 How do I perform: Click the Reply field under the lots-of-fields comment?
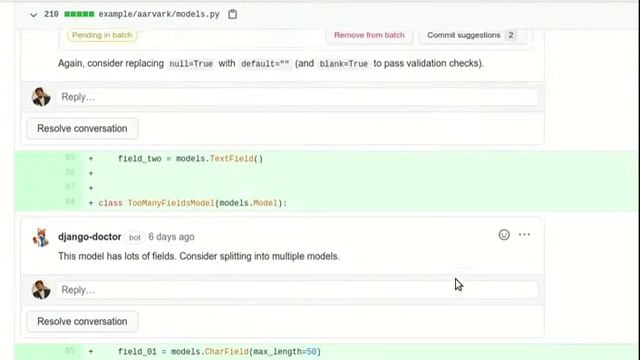point(297,290)
